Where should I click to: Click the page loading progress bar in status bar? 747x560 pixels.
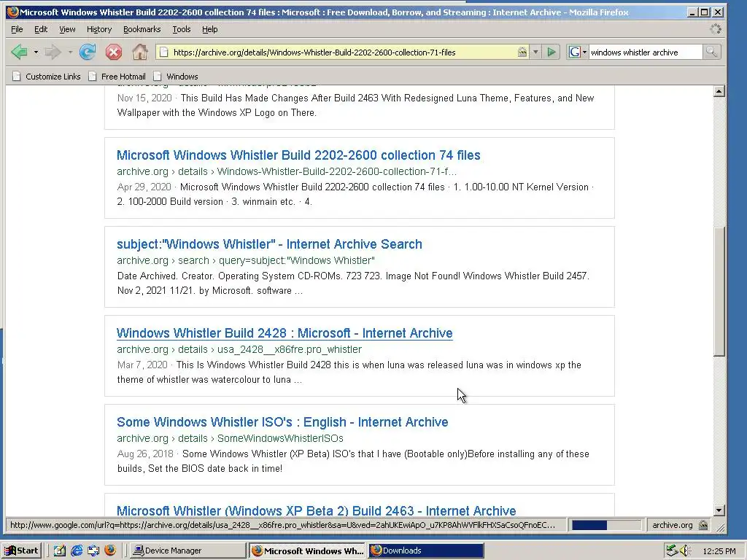click(605, 525)
